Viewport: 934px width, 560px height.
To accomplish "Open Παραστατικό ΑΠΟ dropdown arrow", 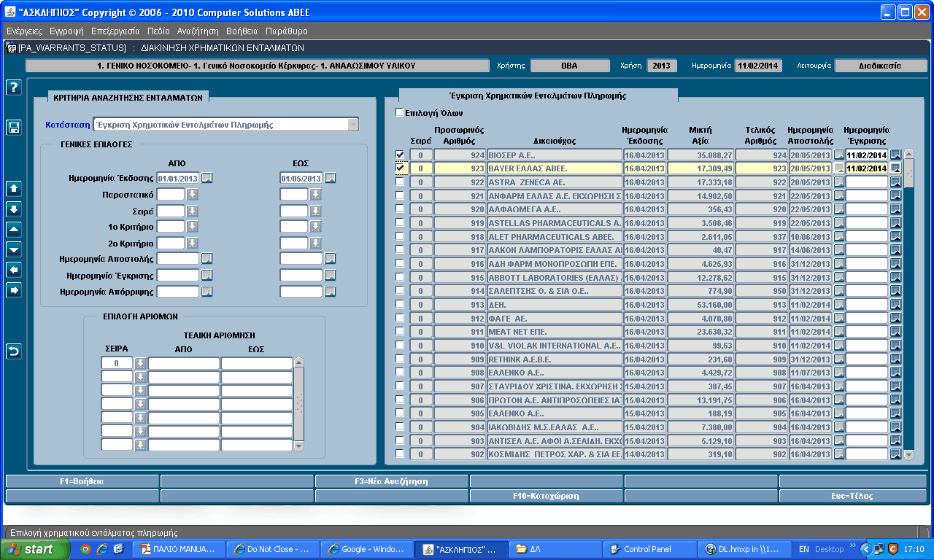I will [x=192, y=194].
